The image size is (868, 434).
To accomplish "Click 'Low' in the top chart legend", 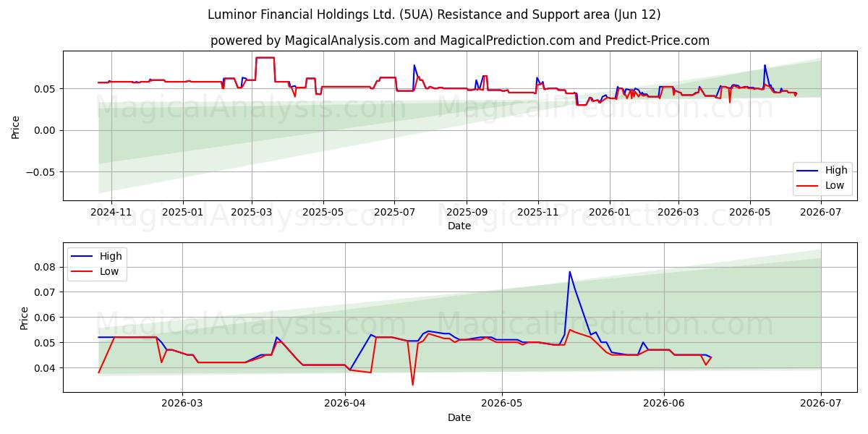I will tap(835, 185).
